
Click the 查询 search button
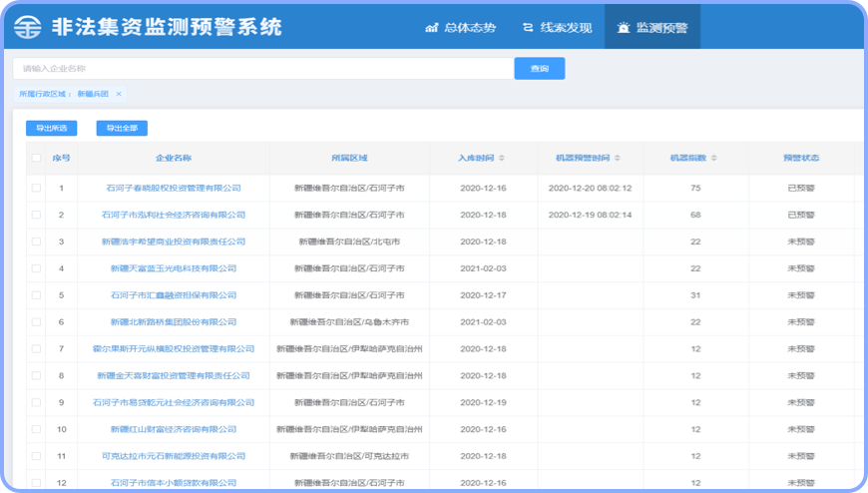(x=540, y=69)
